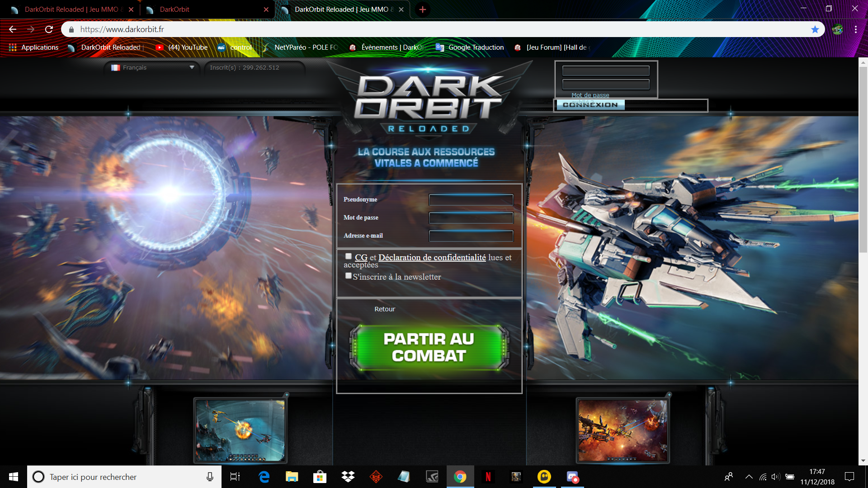The height and width of the screenshot is (488, 868).
Task: Click the Partir au combat button
Action: pyautogui.click(x=429, y=347)
